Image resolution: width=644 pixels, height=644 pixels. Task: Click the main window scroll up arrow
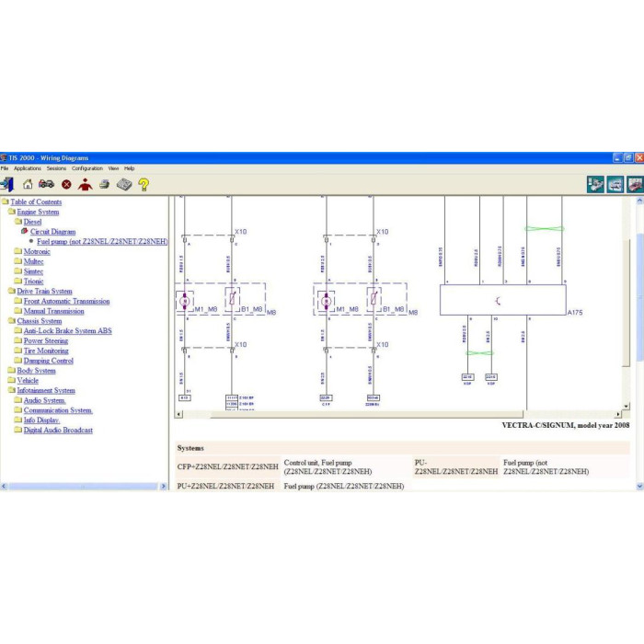click(640, 201)
